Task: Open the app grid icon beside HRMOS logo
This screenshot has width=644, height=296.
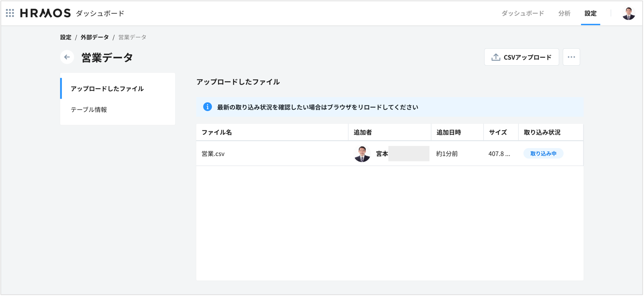Action: pos(10,13)
